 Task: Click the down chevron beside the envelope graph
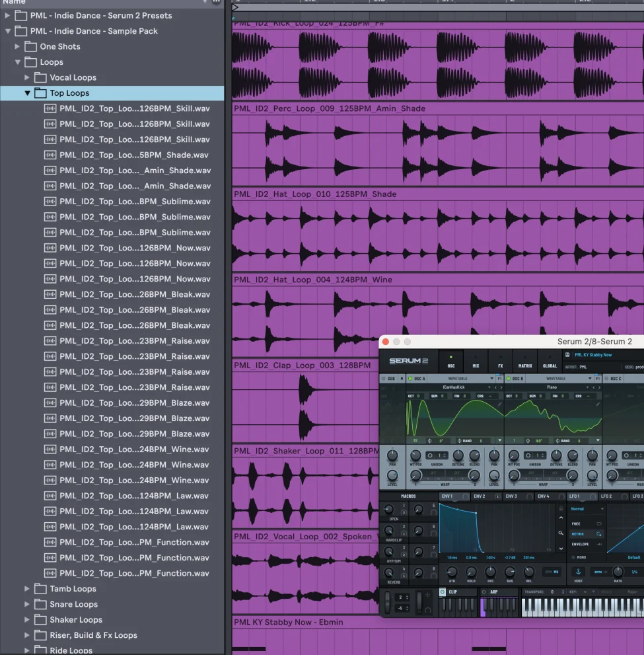pos(561,549)
